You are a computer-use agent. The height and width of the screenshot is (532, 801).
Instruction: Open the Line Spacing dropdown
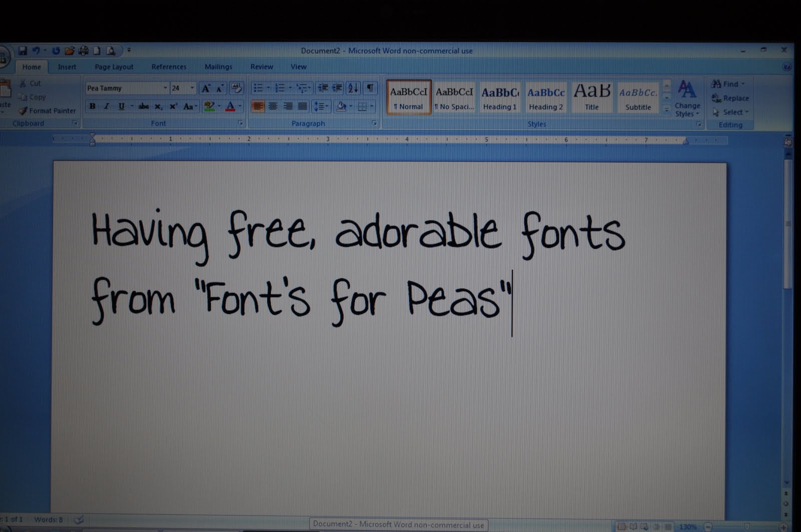click(320, 106)
